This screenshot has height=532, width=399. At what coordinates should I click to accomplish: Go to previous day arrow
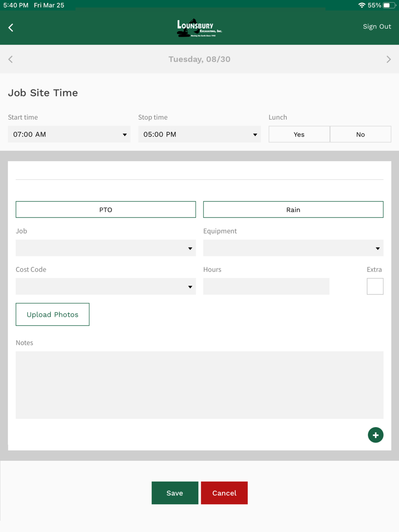click(x=10, y=59)
